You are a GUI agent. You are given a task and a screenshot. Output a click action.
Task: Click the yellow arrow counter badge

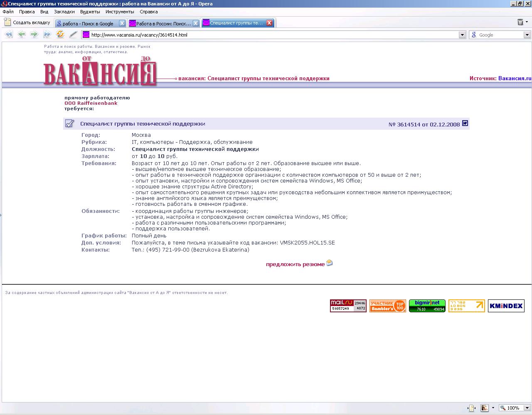click(x=467, y=306)
